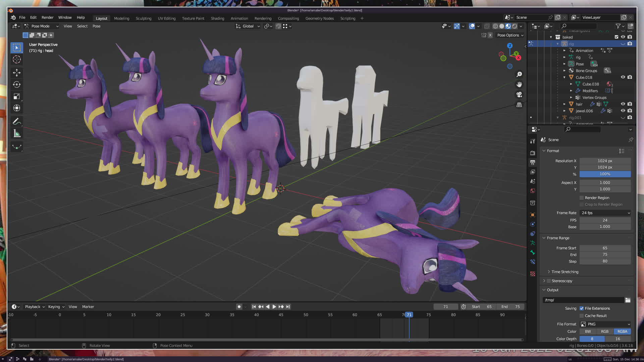Image resolution: width=644 pixels, height=362 pixels.
Task: Adjust the resolution percentage slider
Action: coord(605,174)
